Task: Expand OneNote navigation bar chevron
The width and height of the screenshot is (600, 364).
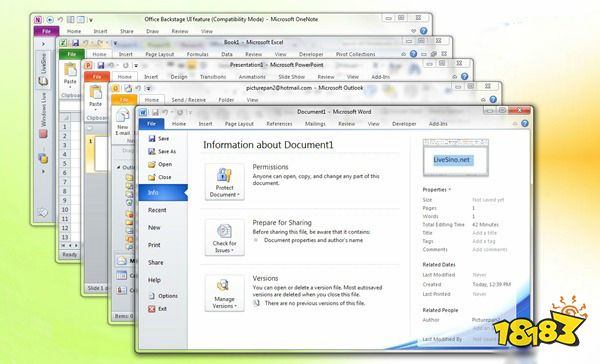Action: pos(43,44)
